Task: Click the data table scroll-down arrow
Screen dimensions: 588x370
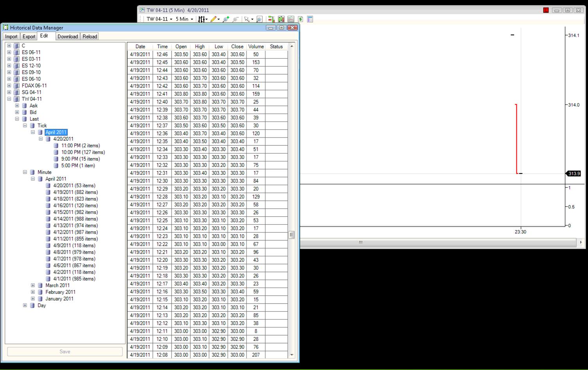Action: tap(292, 355)
